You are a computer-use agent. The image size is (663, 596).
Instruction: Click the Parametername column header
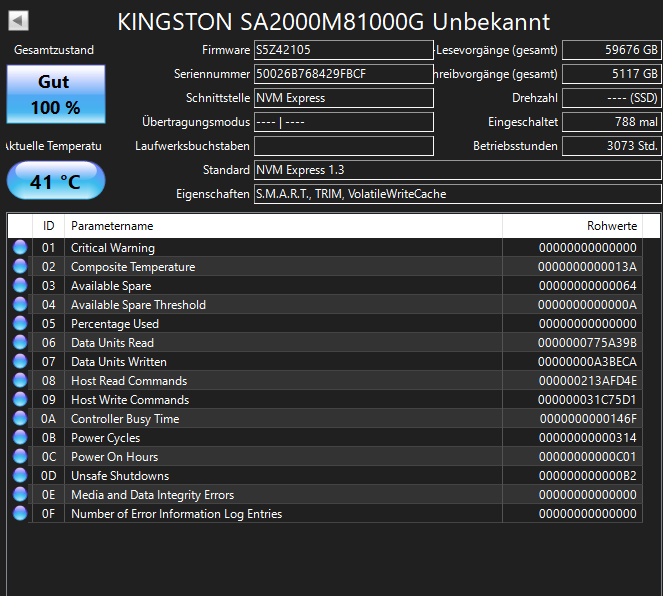point(283,226)
